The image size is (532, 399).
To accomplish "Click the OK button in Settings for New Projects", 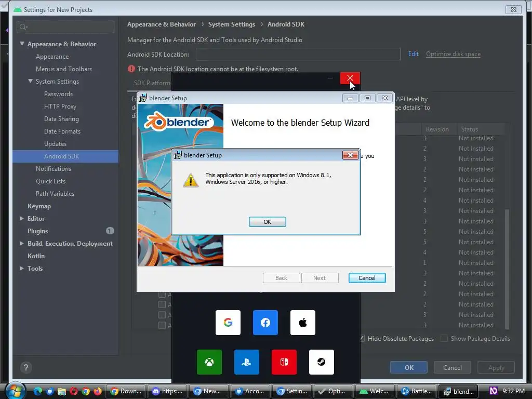I will point(409,367).
